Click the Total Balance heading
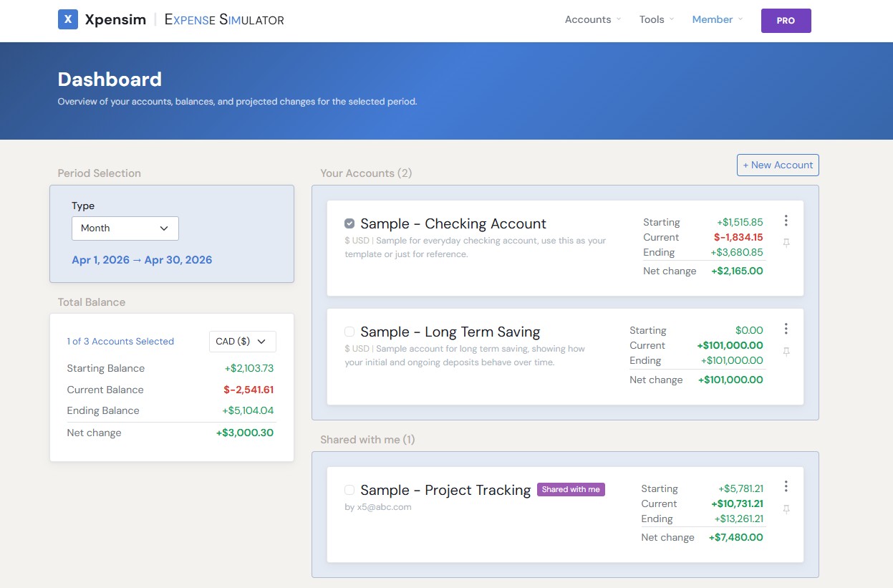 (91, 302)
